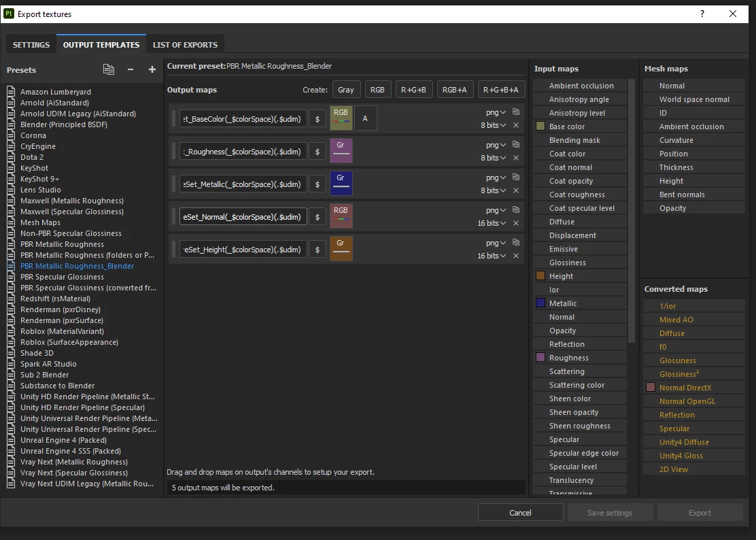Open the $ variable menu for Roughness

tap(317, 152)
